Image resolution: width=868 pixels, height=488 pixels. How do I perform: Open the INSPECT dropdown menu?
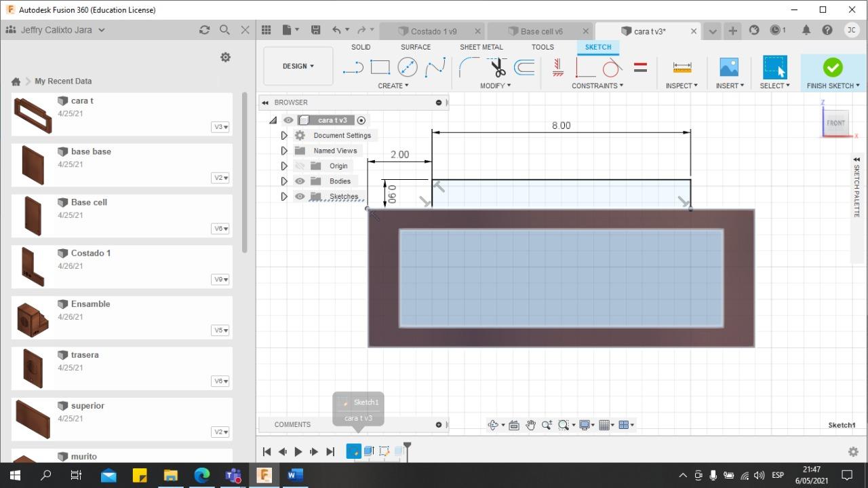pos(682,86)
